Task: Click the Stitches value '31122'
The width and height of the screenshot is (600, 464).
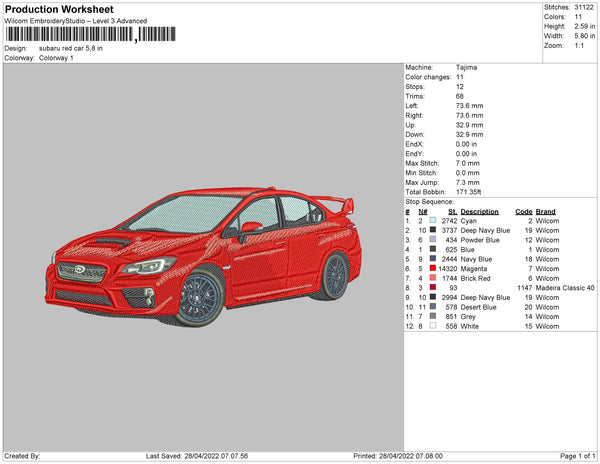Action: click(x=584, y=7)
